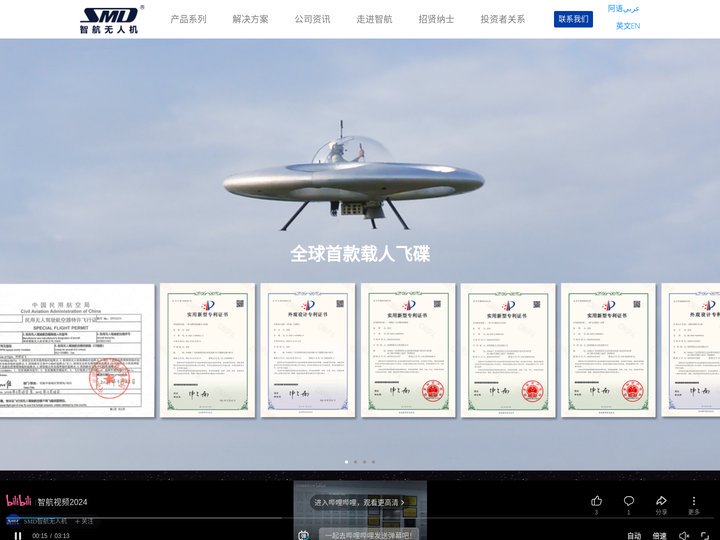Click the SMD智航无人机 uploader avatar
Image resolution: width=720 pixels, height=540 pixels.
point(13,521)
